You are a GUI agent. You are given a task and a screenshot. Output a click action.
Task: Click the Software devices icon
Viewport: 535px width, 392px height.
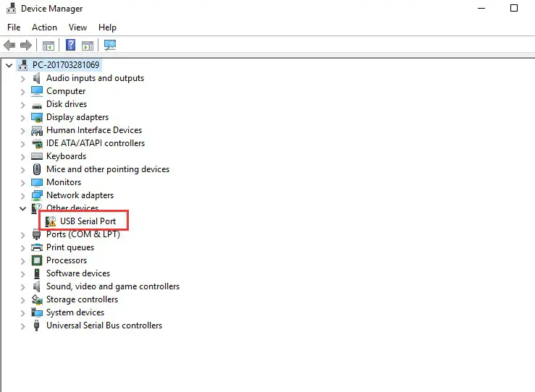tap(37, 273)
